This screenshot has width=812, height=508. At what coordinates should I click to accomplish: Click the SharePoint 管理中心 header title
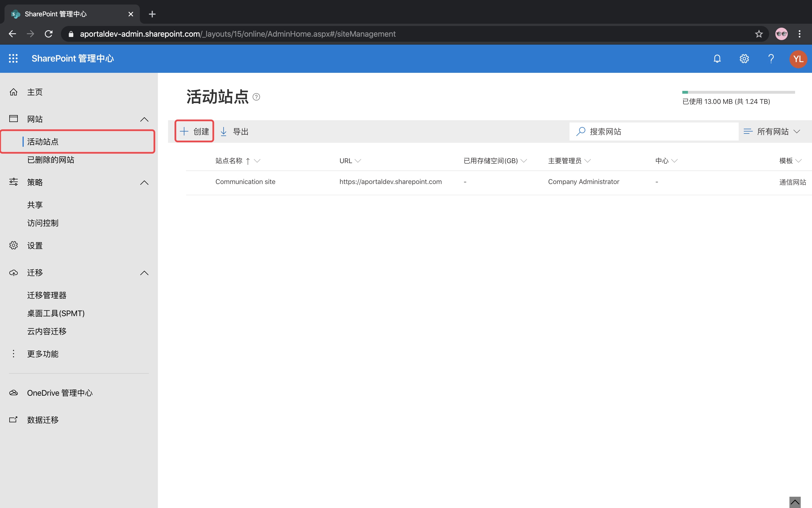click(x=73, y=58)
